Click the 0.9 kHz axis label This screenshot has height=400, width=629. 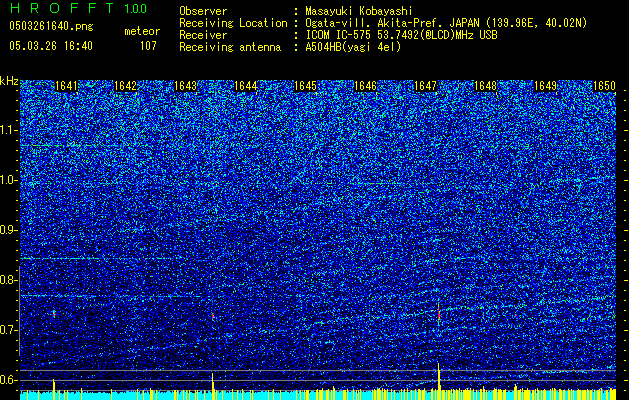click(8, 230)
